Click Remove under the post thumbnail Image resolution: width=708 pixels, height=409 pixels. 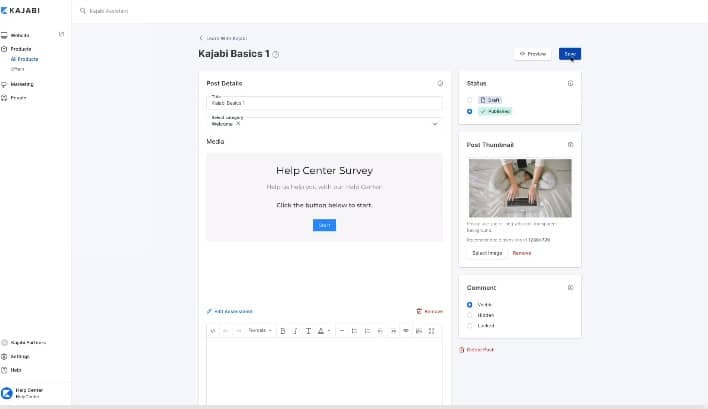(x=522, y=253)
